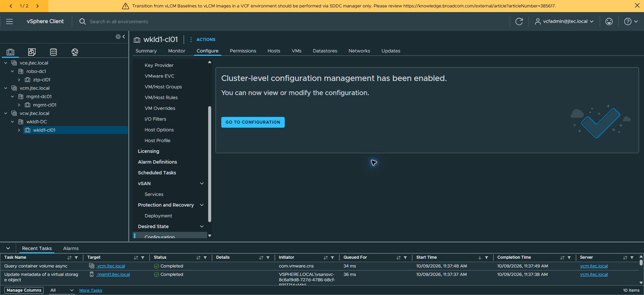Sort by the Target column
The image size is (644, 295).
click(x=136, y=258)
